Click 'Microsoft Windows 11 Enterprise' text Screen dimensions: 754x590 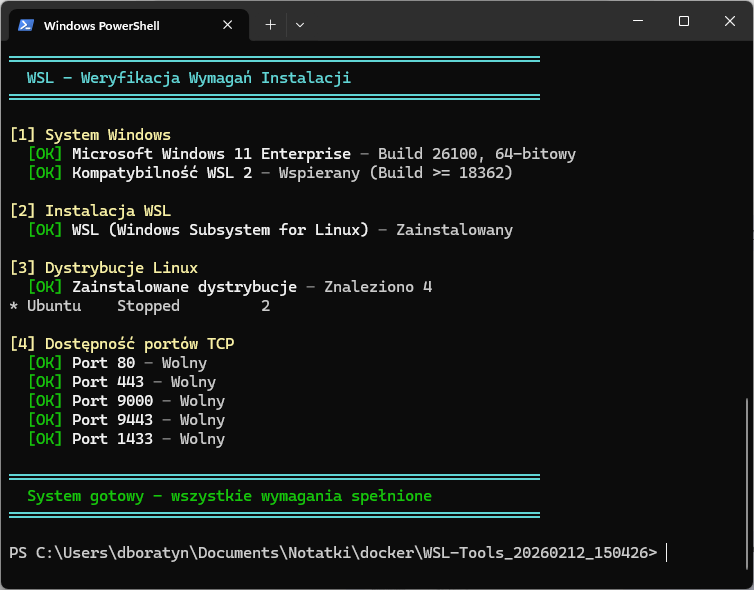[211, 154]
